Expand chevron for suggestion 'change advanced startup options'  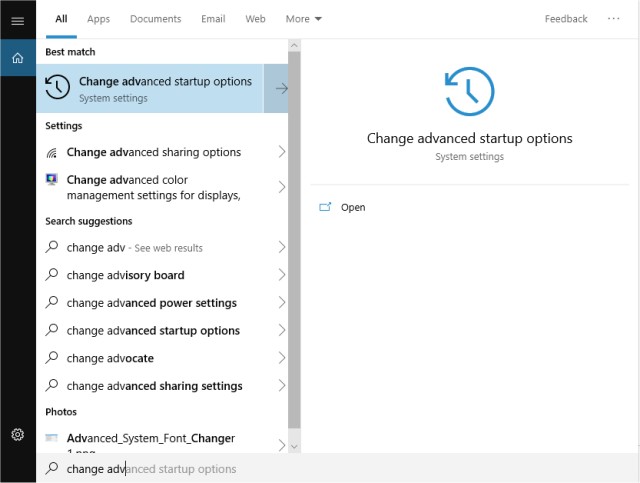(282, 330)
